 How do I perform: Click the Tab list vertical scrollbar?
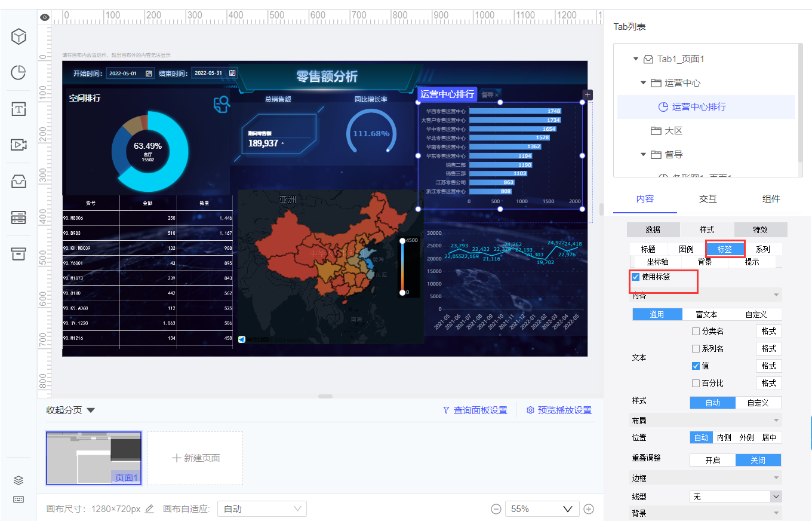[801, 102]
